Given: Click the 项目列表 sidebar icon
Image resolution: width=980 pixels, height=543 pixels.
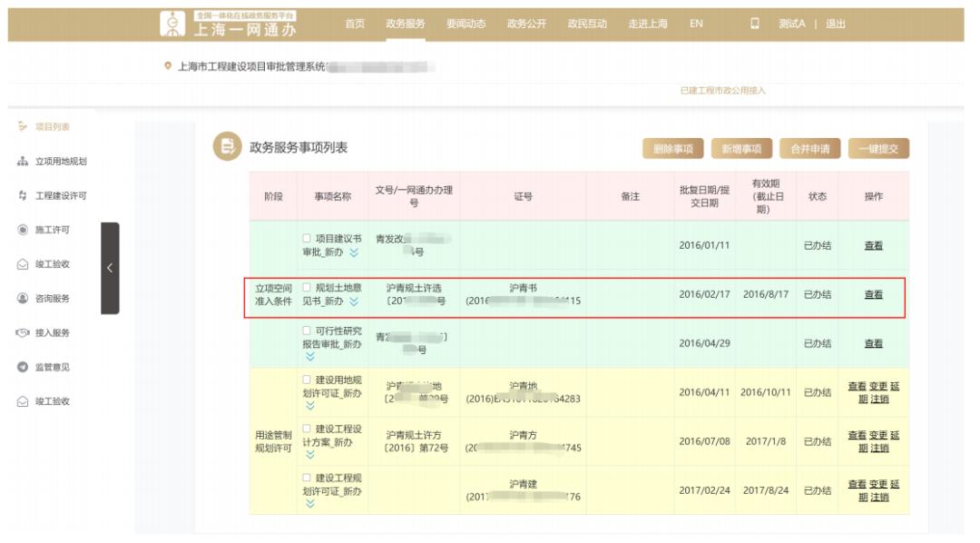Looking at the screenshot, I should point(23,127).
